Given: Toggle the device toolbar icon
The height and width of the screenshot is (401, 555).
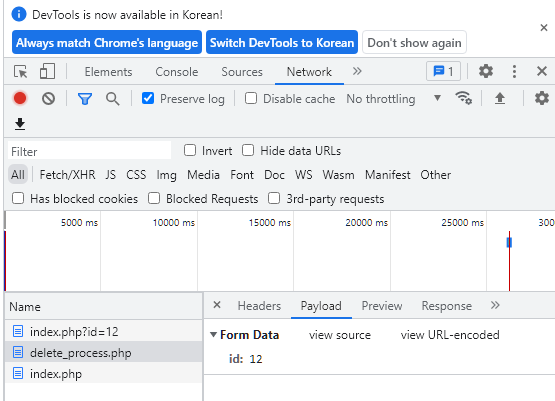Looking at the screenshot, I should 47,71.
